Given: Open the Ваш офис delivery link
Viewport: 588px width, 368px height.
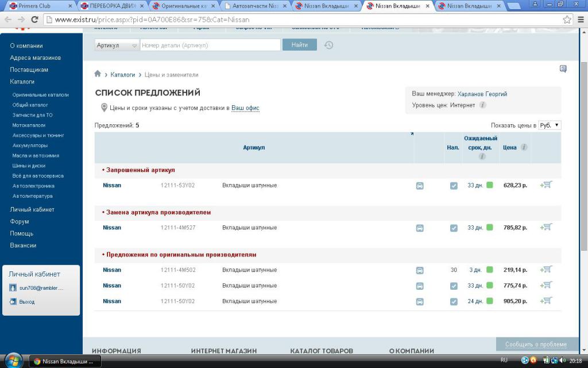Looking at the screenshot, I should tap(245, 108).
